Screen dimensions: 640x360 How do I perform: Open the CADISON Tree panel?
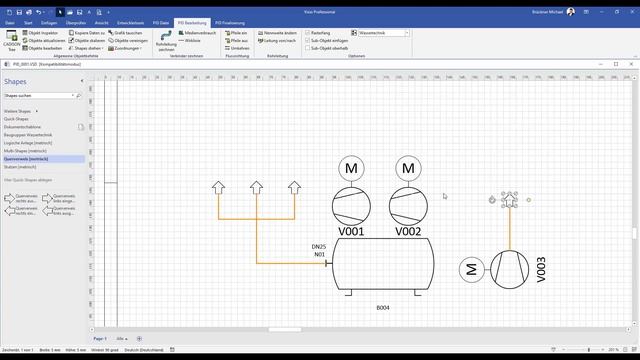pyautogui.click(x=11, y=41)
